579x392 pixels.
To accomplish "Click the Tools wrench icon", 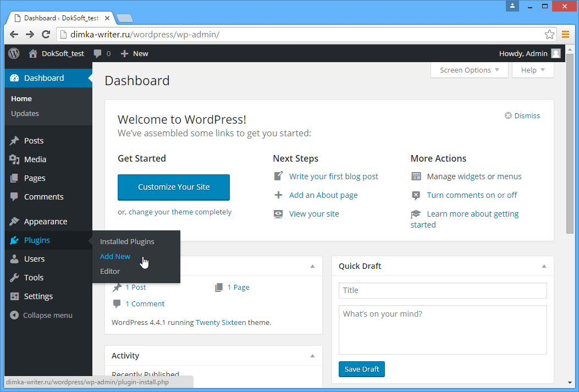I will coord(14,278).
